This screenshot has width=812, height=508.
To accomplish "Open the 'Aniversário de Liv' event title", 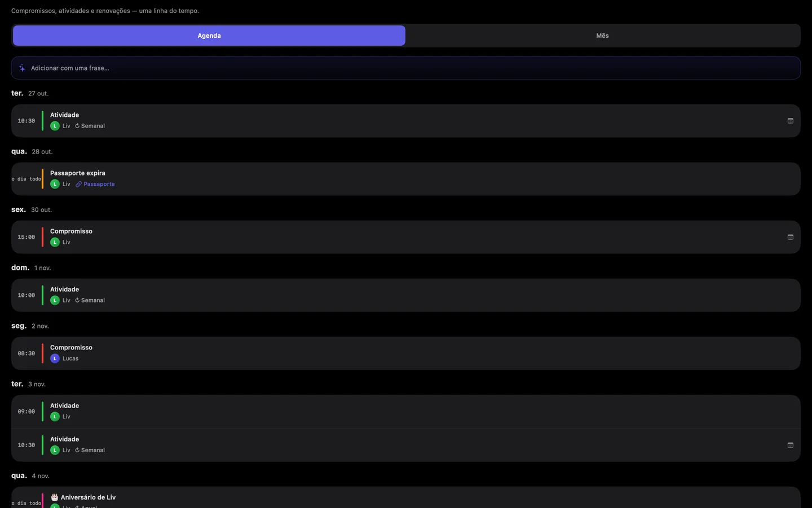I will coord(88,497).
